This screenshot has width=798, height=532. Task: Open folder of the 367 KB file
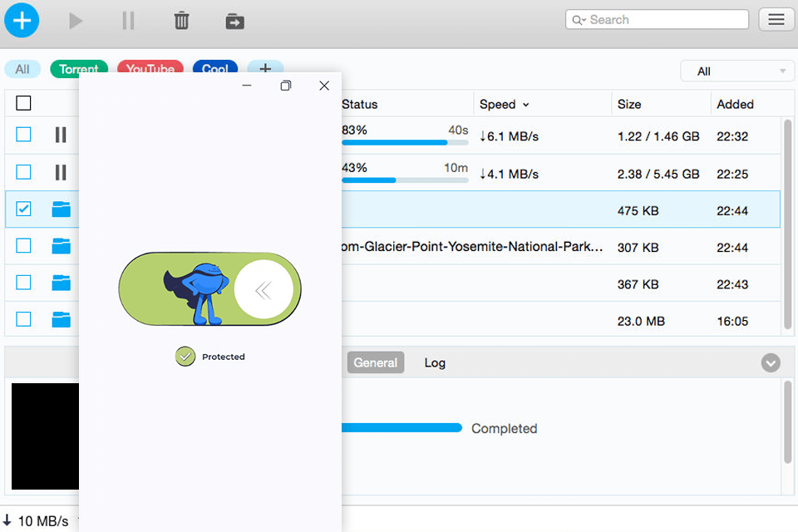click(x=61, y=282)
